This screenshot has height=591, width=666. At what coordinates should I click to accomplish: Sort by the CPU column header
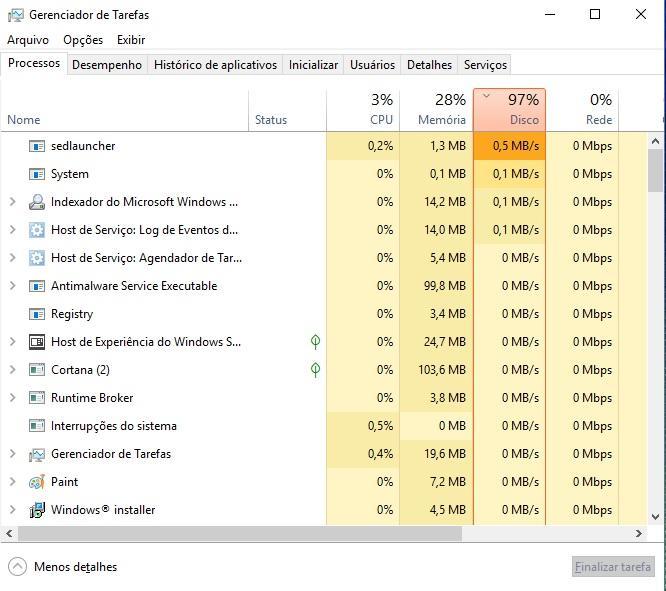click(x=363, y=110)
